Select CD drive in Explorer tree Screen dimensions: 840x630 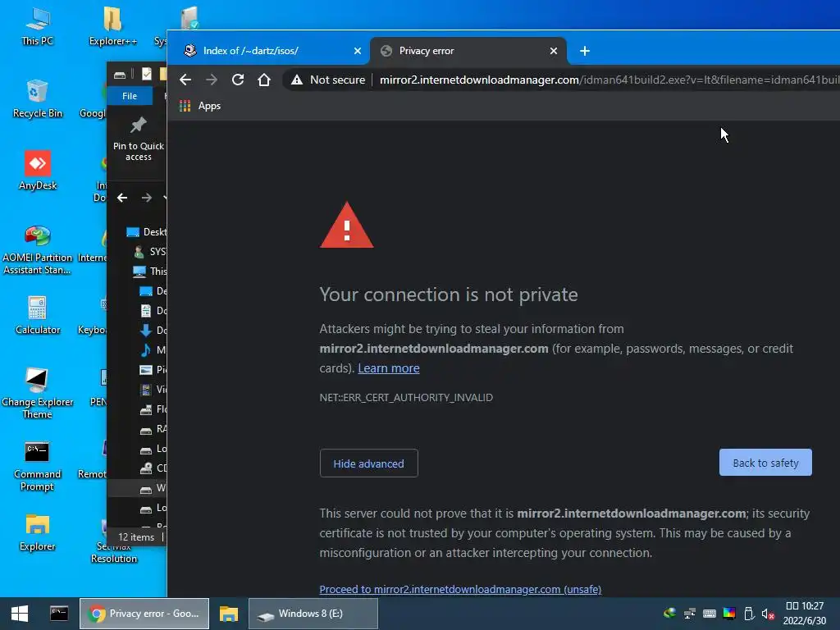[153, 468]
